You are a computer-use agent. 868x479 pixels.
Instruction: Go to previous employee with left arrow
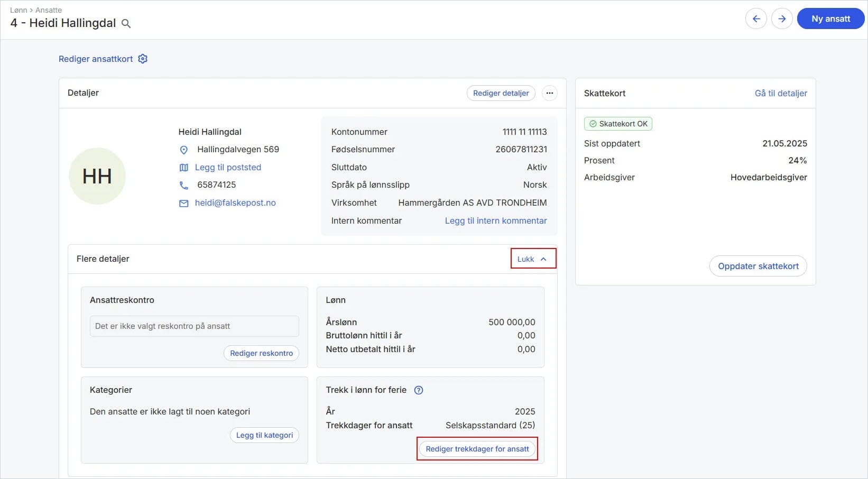756,19
